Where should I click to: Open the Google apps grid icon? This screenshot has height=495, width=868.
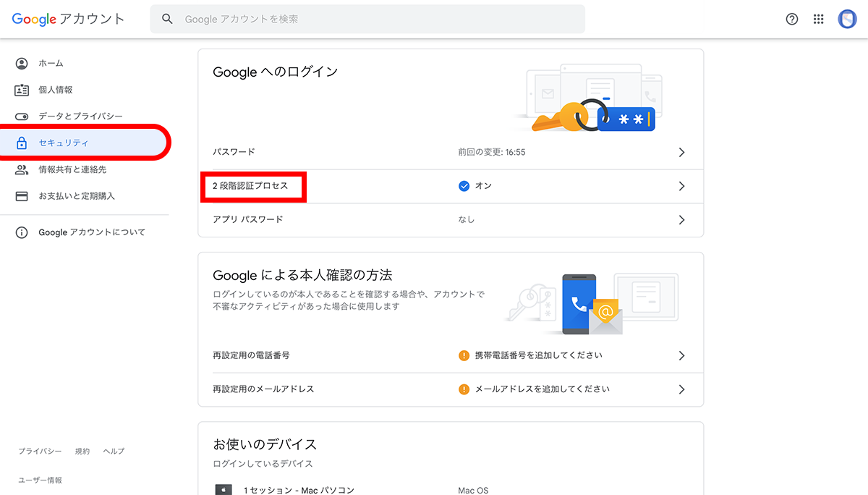point(819,20)
